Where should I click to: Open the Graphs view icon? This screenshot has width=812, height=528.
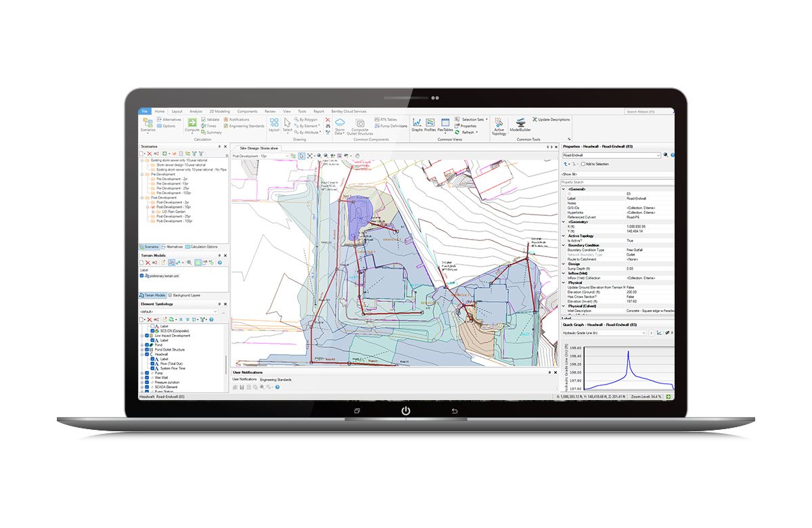point(417,123)
